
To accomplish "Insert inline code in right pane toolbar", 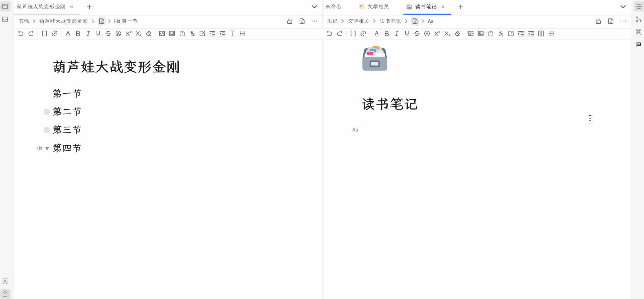I will tap(471, 34).
